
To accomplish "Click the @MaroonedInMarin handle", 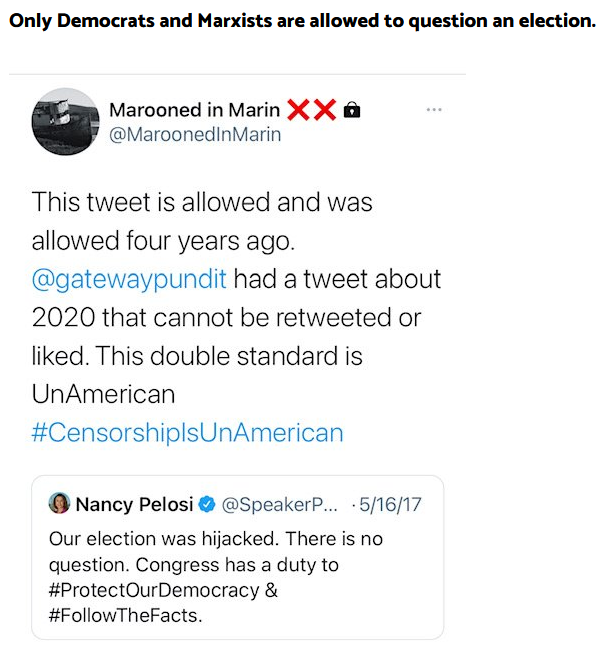I will (195, 135).
